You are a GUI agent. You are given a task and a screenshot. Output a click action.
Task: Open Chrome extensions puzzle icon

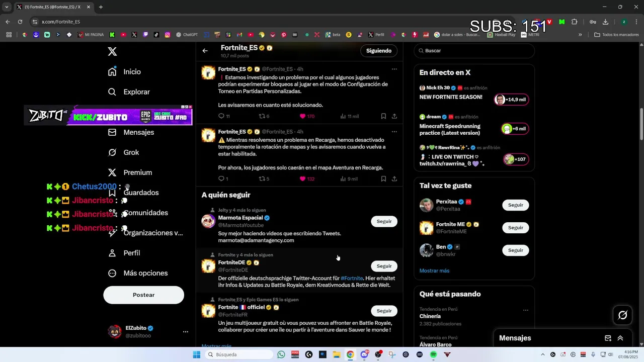[x=575, y=22]
